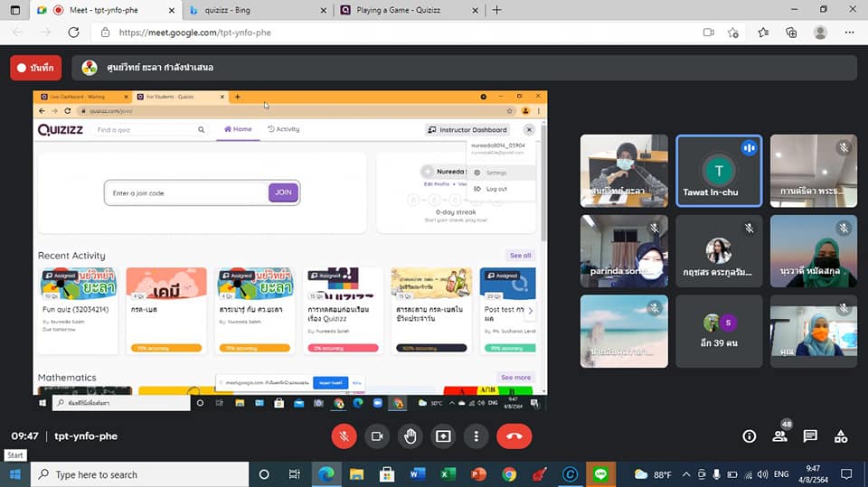This screenshot has width=868, height=487.
Task: Unmute the microphone toggle
Action: [x=344, y=436]
